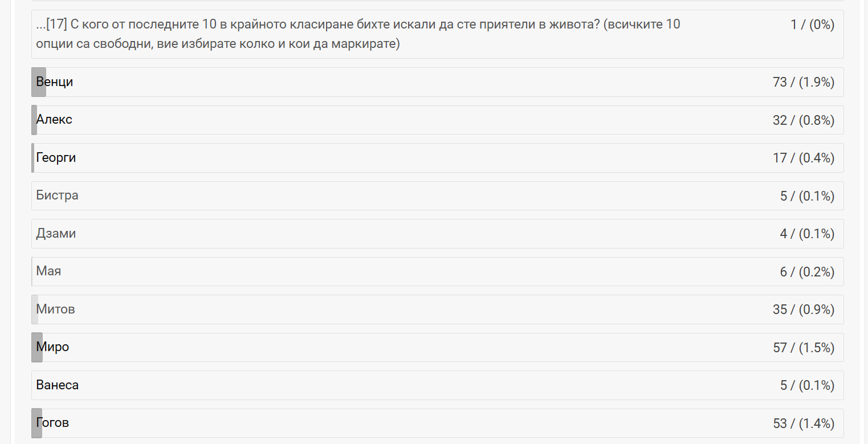Click the question [17] header text
This screenshot has width=868, height=444.
358,34
